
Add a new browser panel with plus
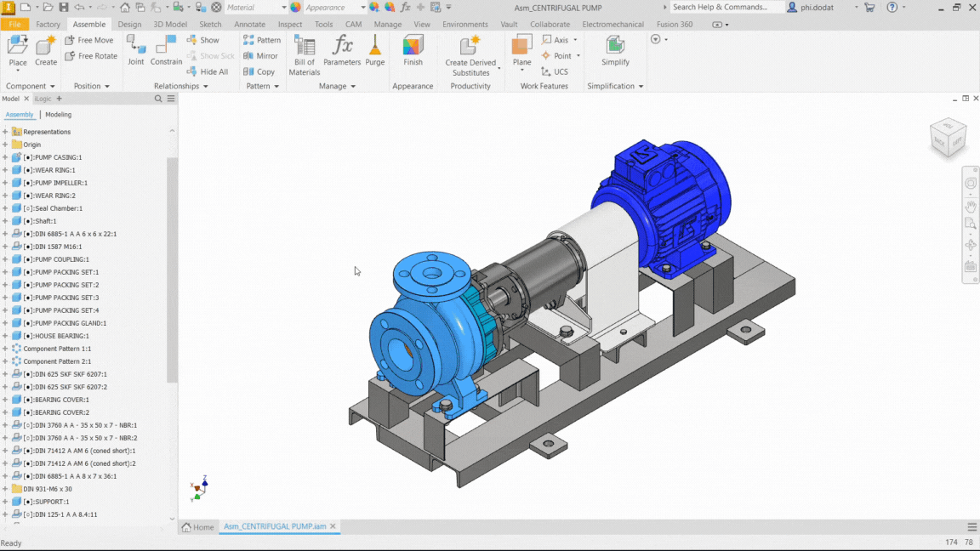point(60,99)
